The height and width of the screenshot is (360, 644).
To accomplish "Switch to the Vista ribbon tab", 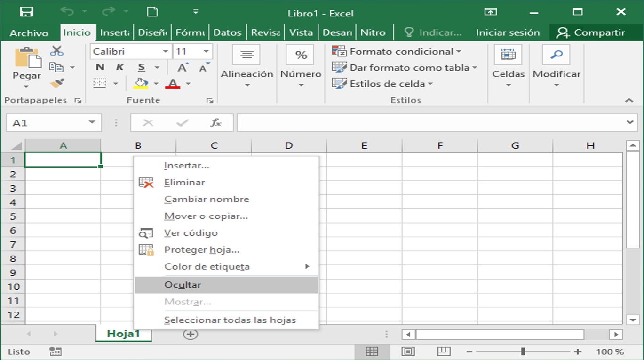I will [301, 32].
